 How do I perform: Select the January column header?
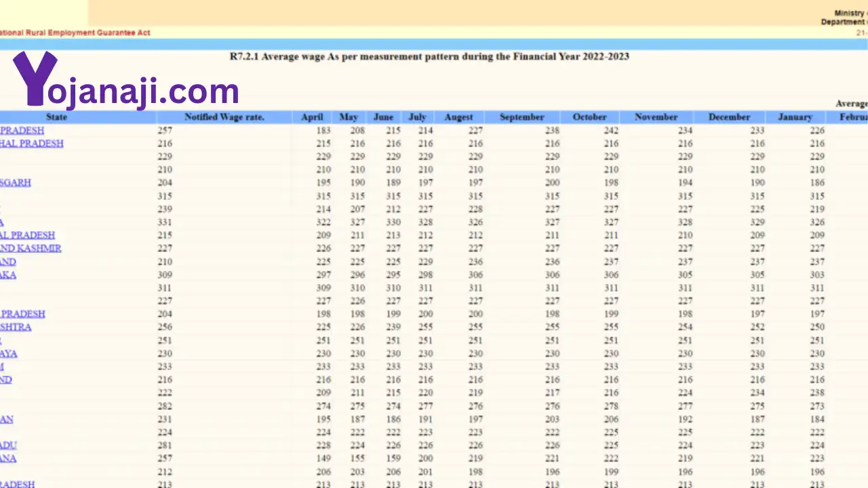click(795, 117)
